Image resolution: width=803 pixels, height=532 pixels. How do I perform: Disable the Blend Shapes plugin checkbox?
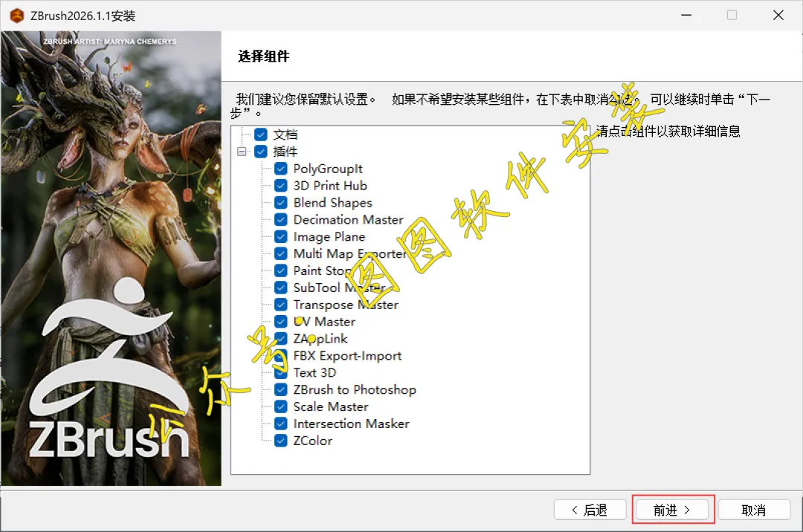pos(280,203)
